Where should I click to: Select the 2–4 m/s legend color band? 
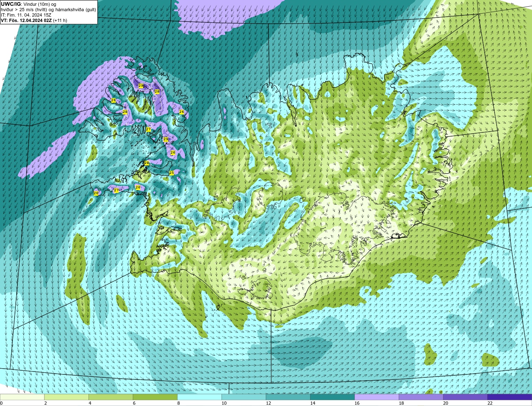[66, 397]
